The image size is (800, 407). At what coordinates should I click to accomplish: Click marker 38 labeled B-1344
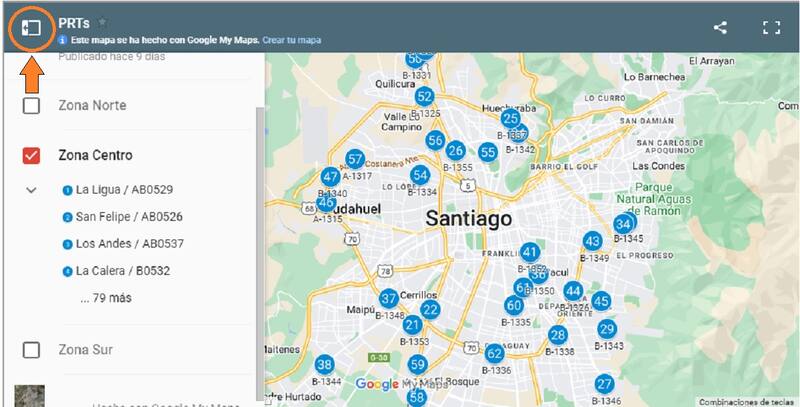[324, 365]
